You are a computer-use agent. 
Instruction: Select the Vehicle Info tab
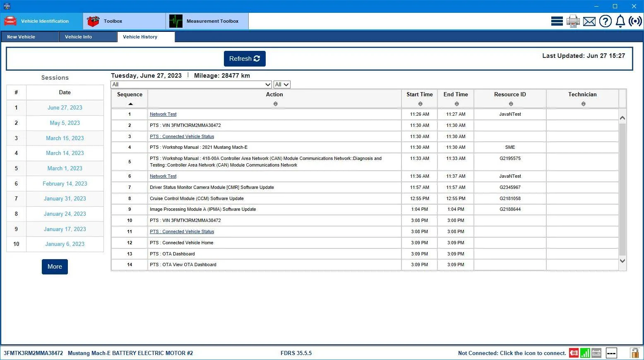pyautogui.click(x=88, y=37)
